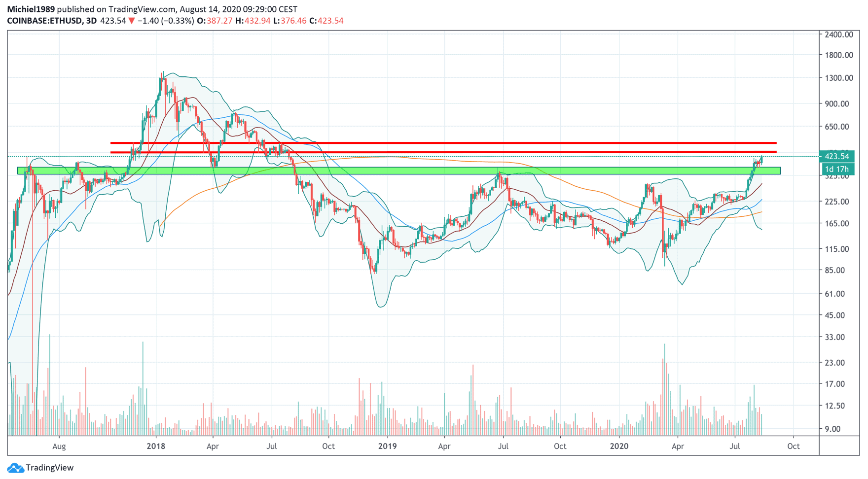
Task: Click the 23.00 price axis label
Action: click(x=835, y=363)
